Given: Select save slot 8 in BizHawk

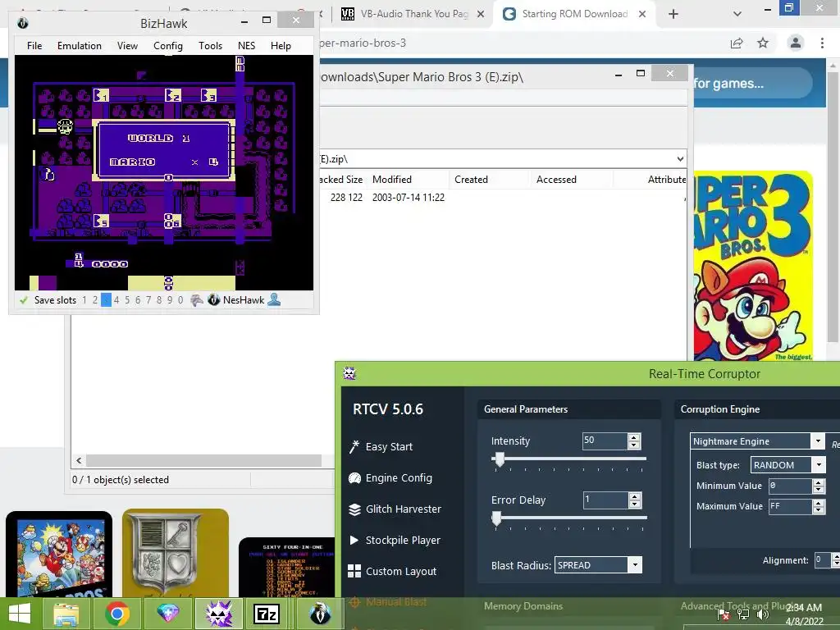Looking at the screenshot, I should point(159,300).
